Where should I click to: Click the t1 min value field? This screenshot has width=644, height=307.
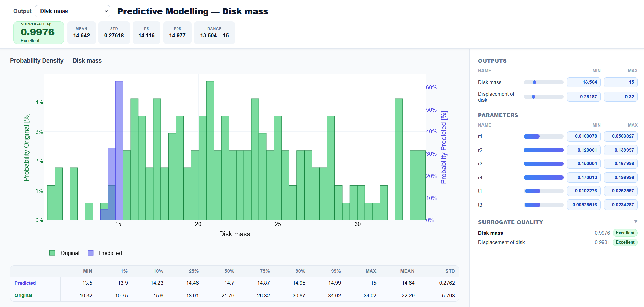[583, 191]
